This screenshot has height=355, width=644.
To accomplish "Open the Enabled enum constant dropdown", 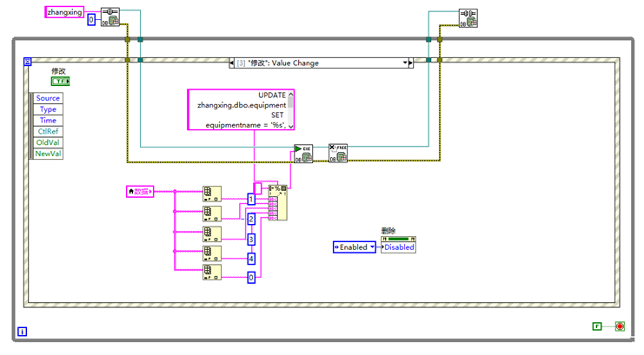I will (x=355, y=247).
